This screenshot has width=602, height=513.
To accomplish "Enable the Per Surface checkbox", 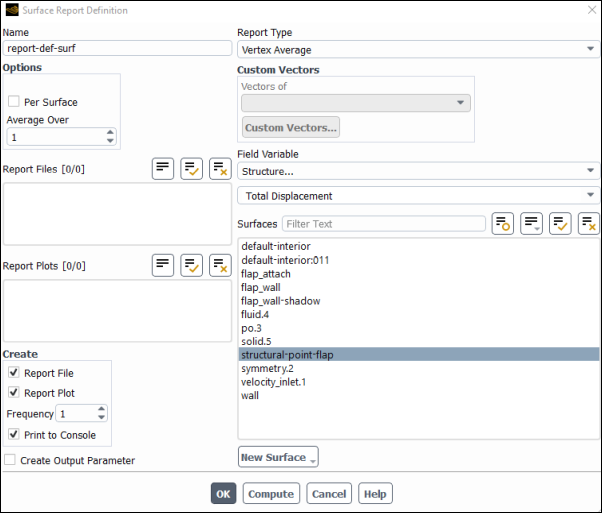I will point(14,102).
